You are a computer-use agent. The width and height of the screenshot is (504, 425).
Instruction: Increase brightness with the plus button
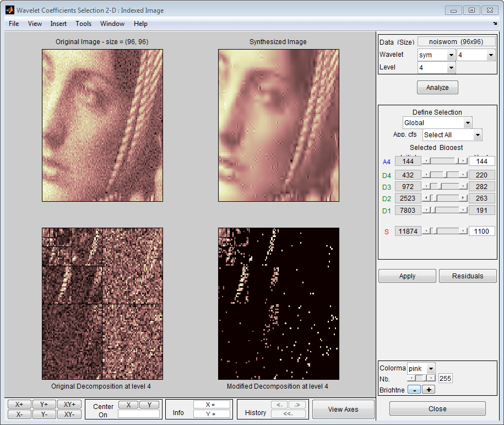[428, 390]
